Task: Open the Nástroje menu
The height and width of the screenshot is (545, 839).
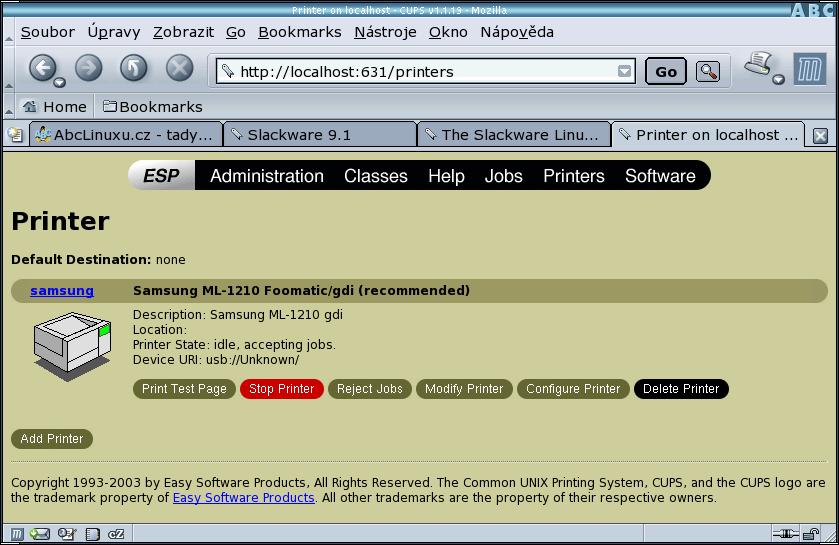Action: [x=385, y=32]
